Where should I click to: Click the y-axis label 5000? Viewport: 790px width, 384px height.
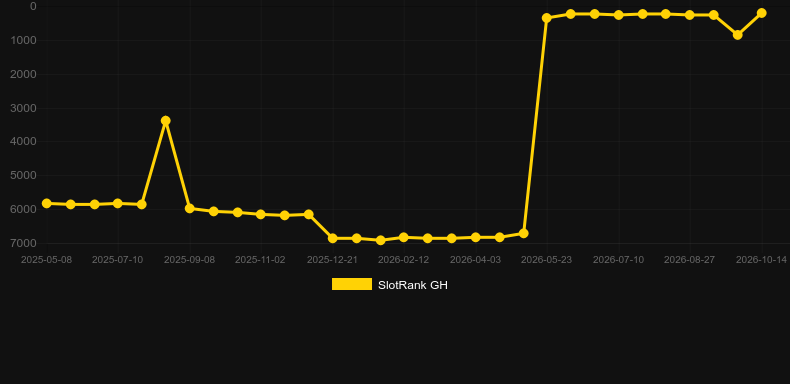[23, 175]
